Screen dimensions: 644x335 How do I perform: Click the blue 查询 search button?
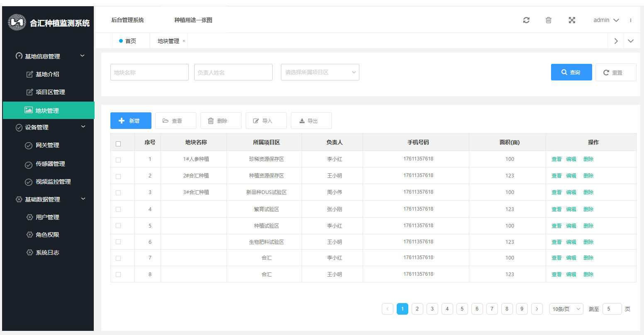(x=571, y=72)
